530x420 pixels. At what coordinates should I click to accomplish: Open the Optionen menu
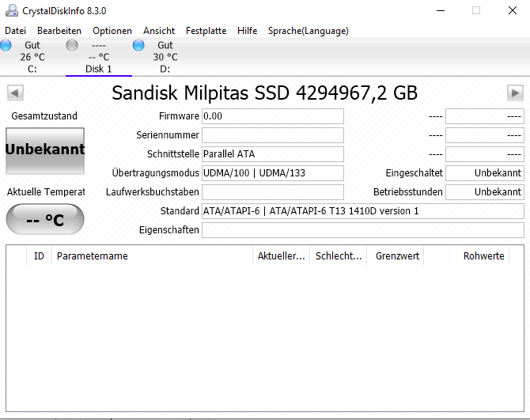tap(112, 31)
